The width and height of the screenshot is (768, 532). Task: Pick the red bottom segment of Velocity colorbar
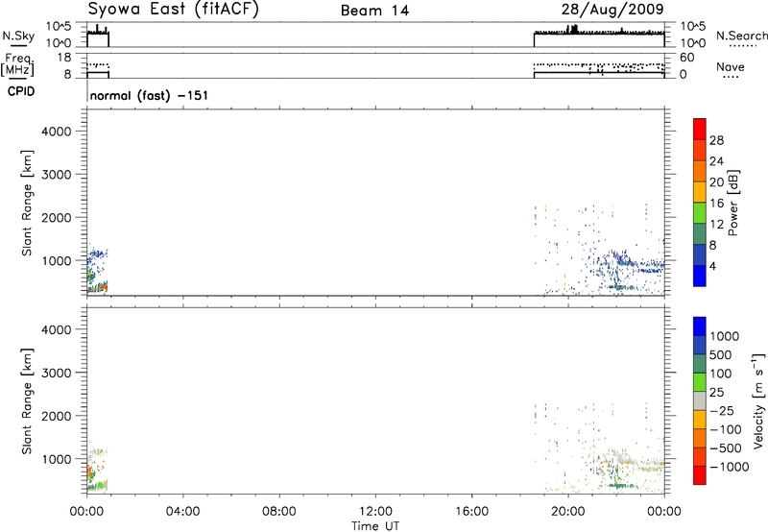pyautogui.click(x=700, y=475)
